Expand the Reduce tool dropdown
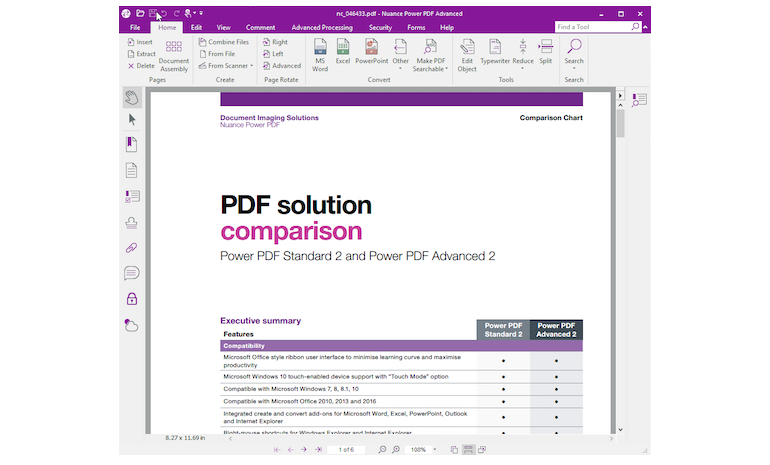Screen dimensions: 770x465 (522, 68)
